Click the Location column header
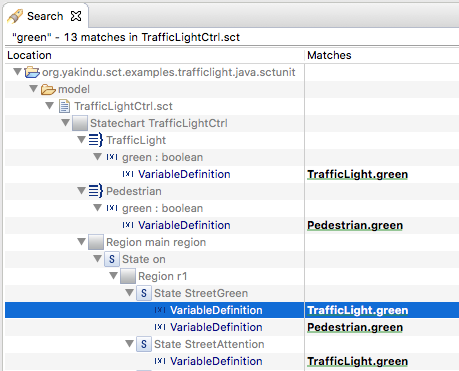 tap(29, 55)
